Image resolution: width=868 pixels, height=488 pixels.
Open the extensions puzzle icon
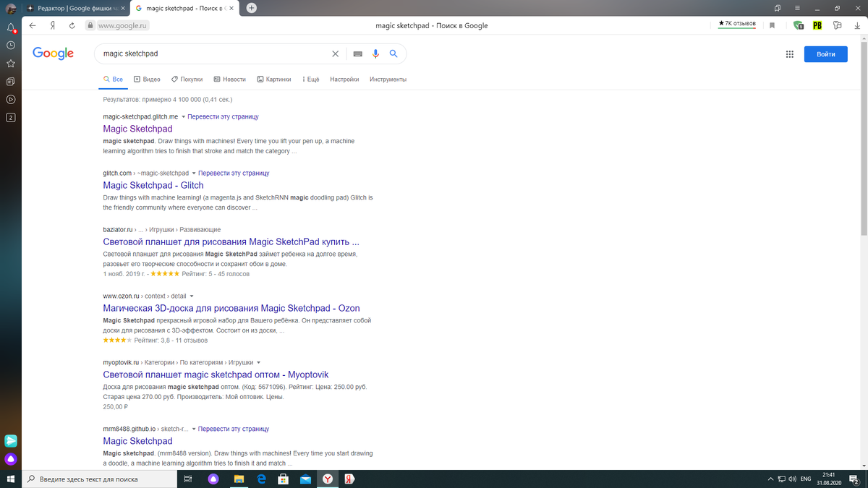click(x=837, y=25)
